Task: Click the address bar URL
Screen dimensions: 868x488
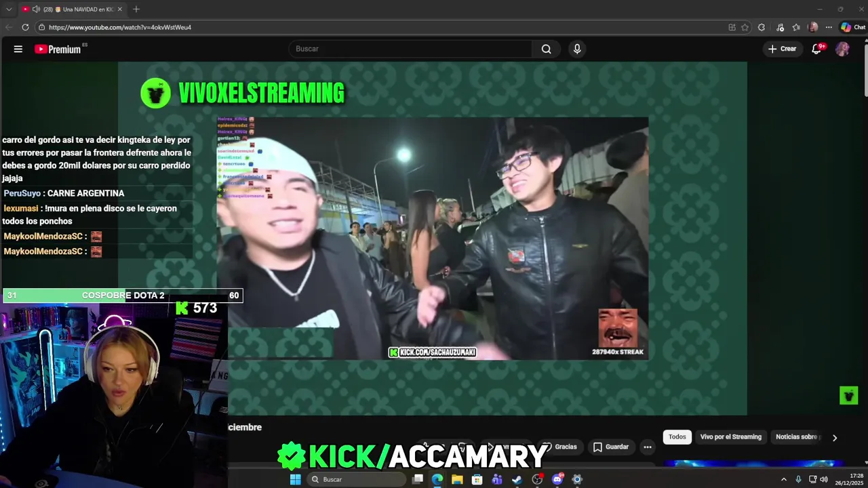Action: pyautogui.click(x=120, y=27)
